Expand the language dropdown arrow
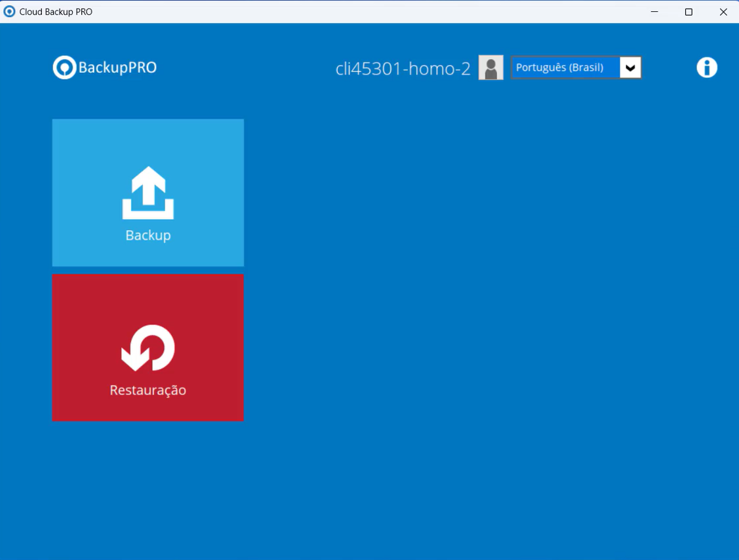Viewport: 739px width, 560px height. [x=630, y=68]
